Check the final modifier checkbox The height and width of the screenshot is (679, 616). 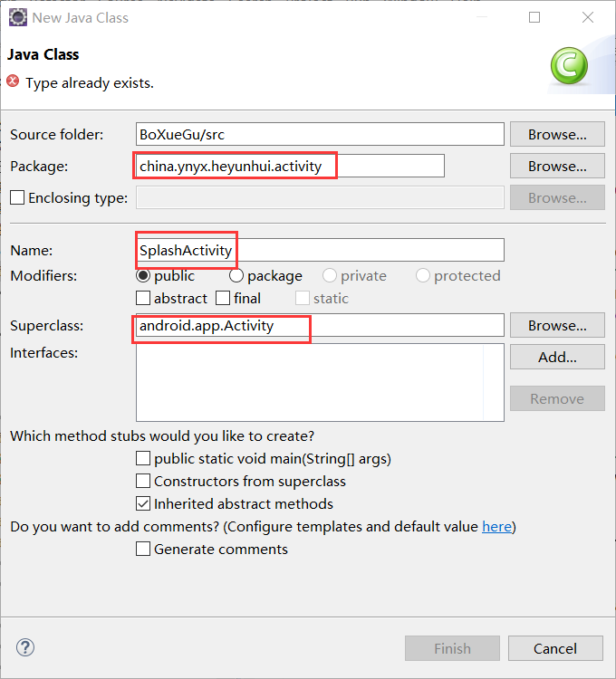pos(223,298)
